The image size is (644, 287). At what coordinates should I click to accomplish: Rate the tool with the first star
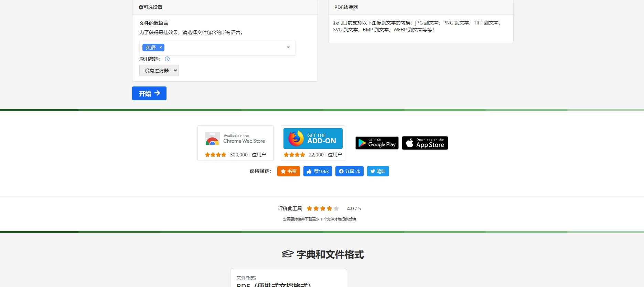click(309, 208)
